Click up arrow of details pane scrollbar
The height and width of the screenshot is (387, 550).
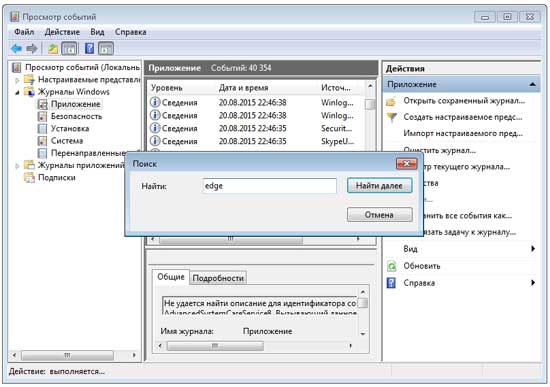point(363,292)
